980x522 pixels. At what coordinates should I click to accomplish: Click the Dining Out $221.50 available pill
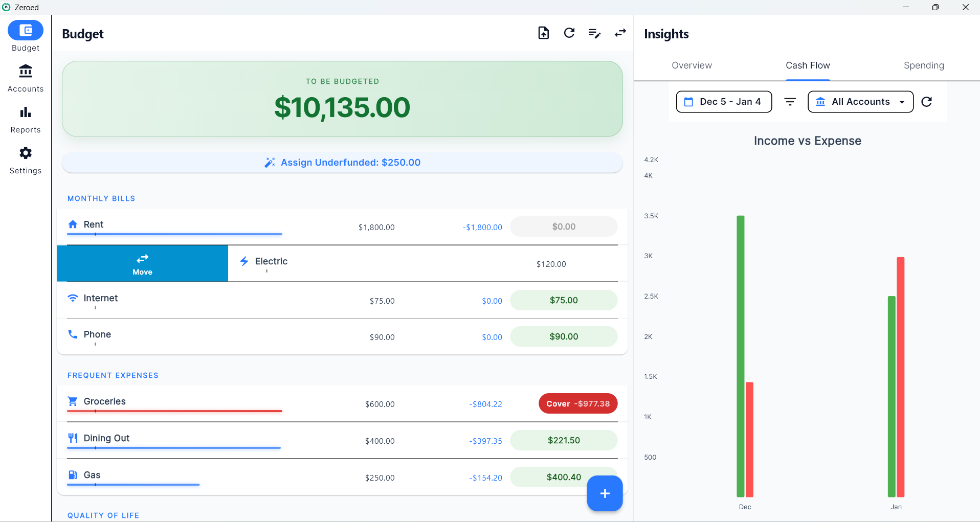564,440
